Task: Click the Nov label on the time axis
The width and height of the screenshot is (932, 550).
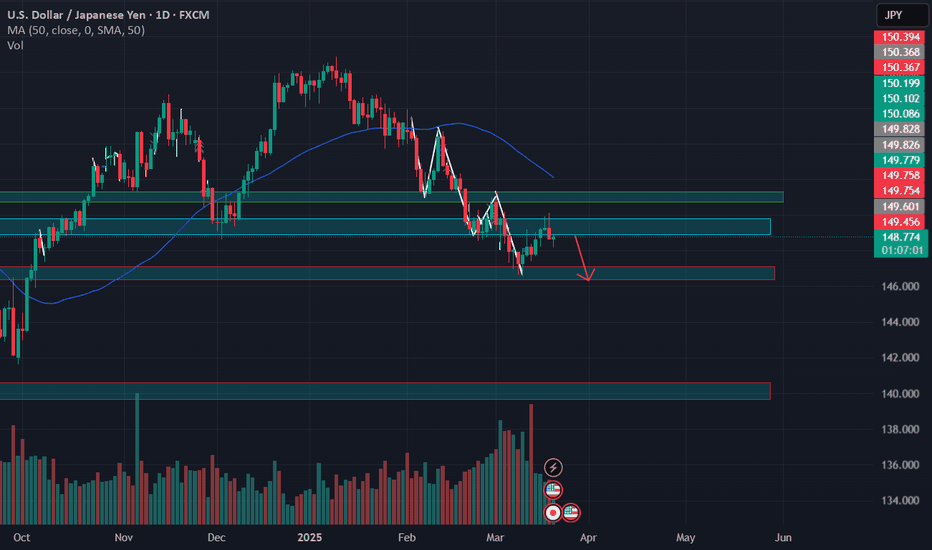Action: pos(124,538)
